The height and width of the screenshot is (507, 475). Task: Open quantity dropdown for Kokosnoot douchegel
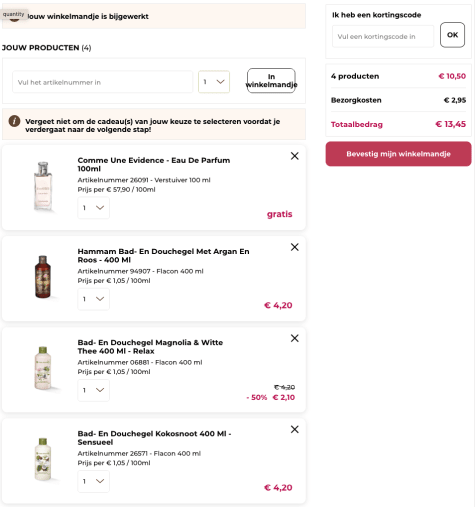point(93,481)
